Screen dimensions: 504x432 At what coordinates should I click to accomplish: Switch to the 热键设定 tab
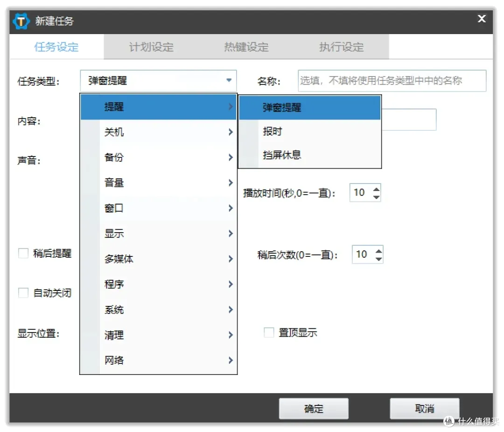(x=246, y=46)
